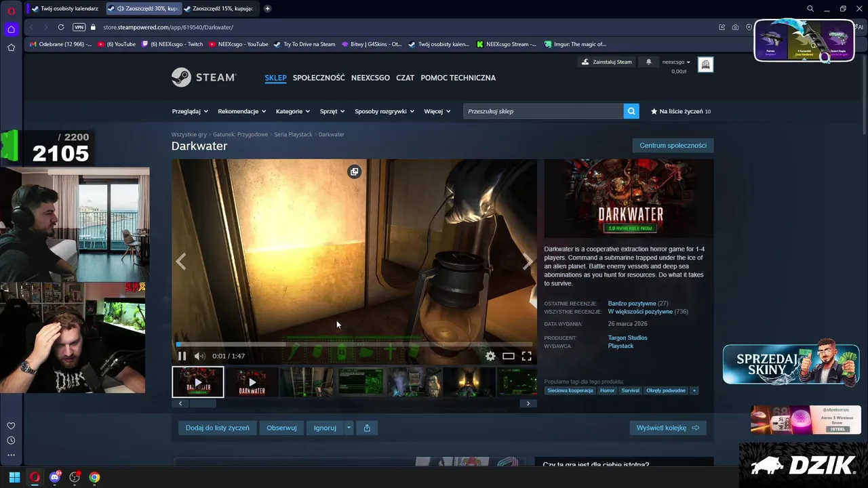Screen dimensions: 868x488
Task: Click Dodaj do listy życzeń button
Action: point(218,428)
